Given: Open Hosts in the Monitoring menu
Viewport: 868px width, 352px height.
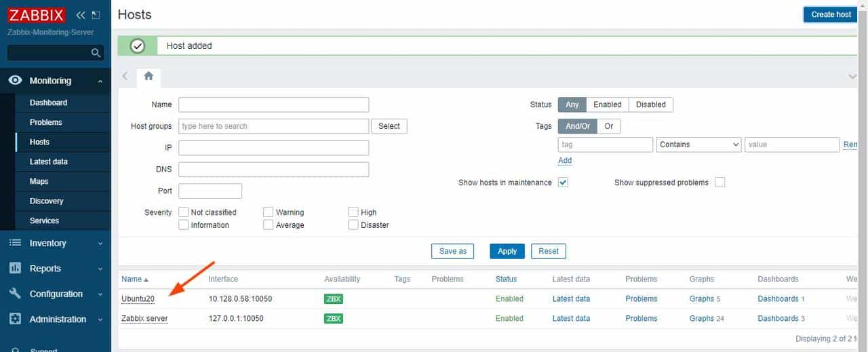Looking at the screenshot, I should [x=39, y=142].
